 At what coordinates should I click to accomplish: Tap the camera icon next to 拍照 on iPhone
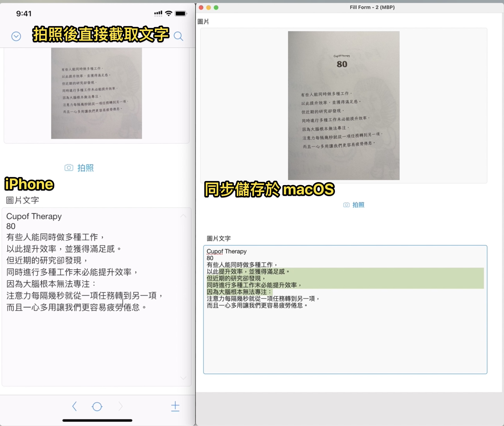coord(69,168)
